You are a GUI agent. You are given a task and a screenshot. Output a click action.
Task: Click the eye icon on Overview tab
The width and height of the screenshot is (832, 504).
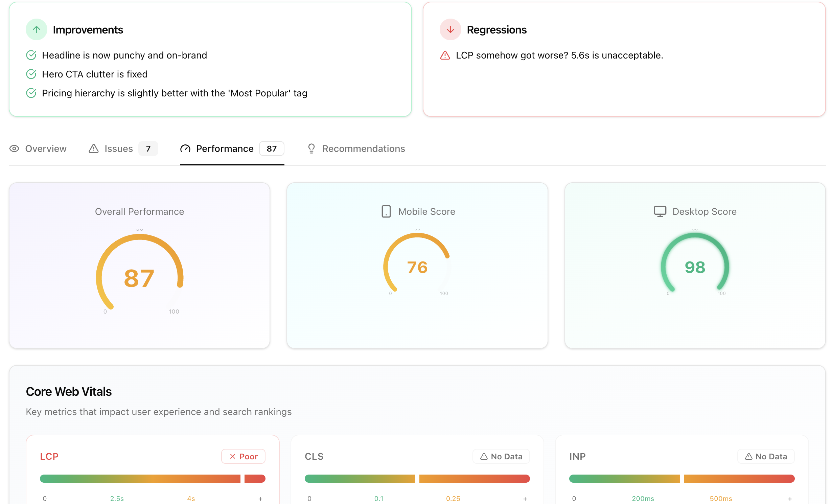tap(14, 148)
